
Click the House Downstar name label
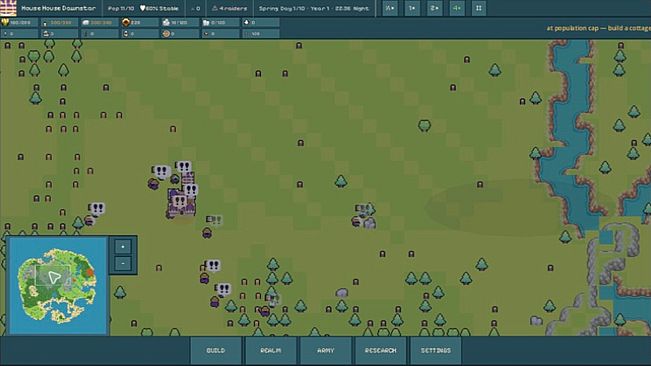pyautogui.click(x=58, y=8)
